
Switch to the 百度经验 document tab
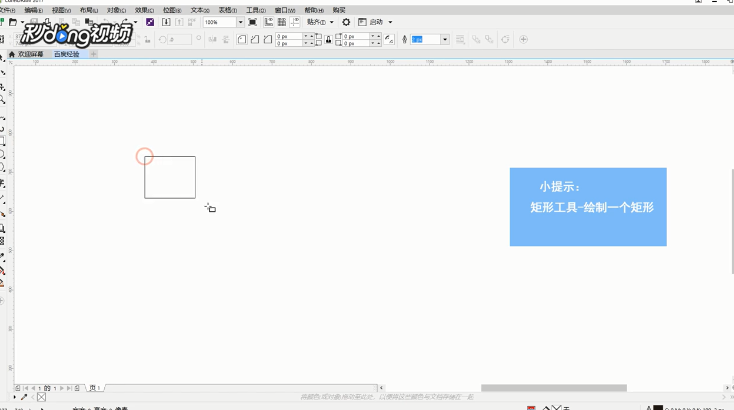point(67,54)
